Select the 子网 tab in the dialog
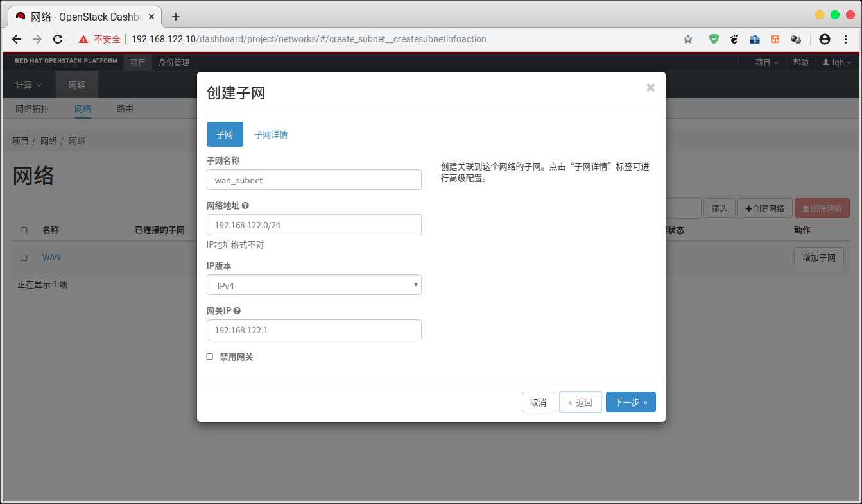The width and height of the screenshot is (862, 504). point(225,135)
